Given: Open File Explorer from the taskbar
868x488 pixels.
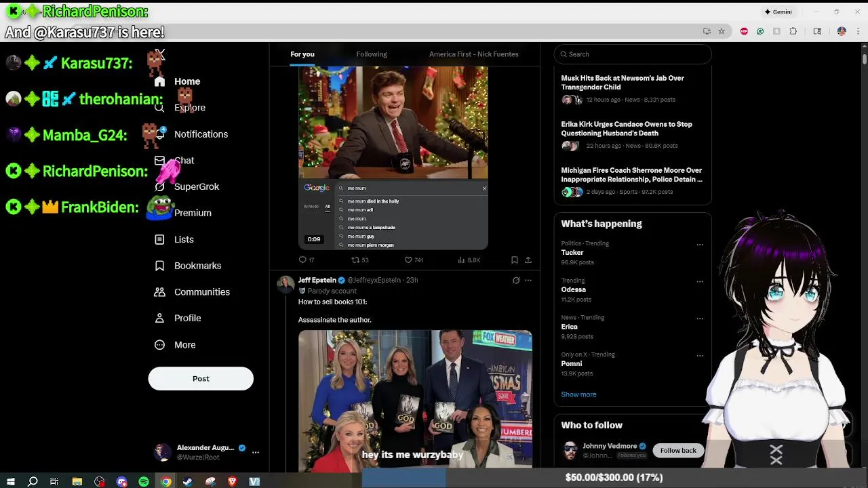Looking at the screenshot, I should pos(77,481).
